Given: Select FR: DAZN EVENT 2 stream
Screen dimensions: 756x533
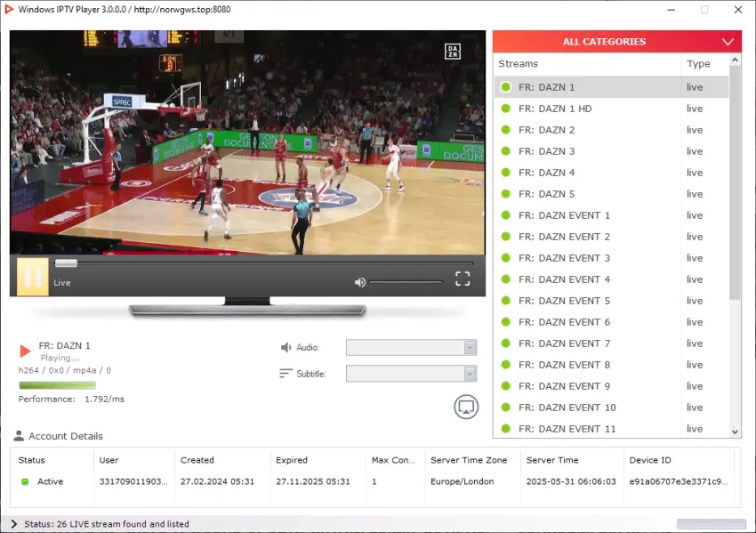Looking at the screenshot, I should [611, 237].
